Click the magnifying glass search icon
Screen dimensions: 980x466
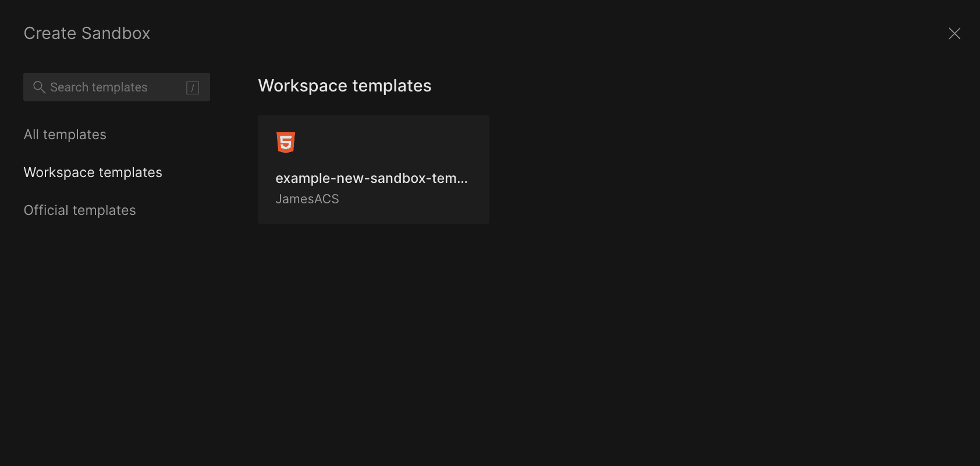point(39,87)
